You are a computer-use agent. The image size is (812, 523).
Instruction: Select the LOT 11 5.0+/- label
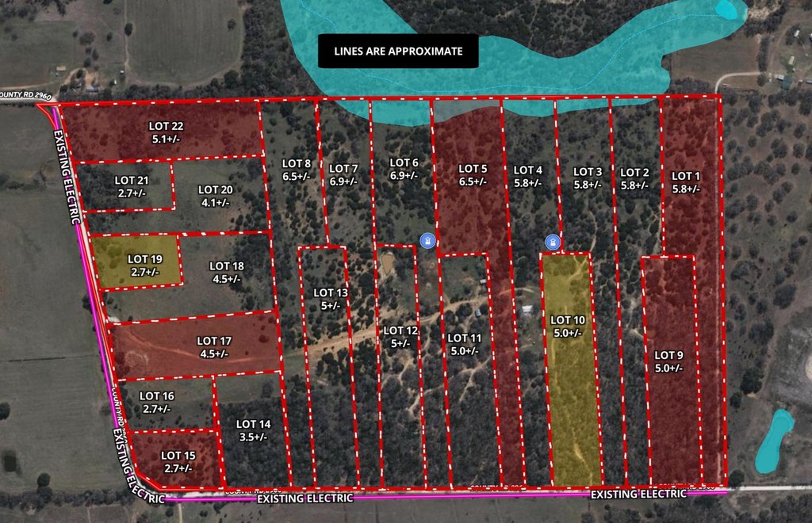[465, 344]
